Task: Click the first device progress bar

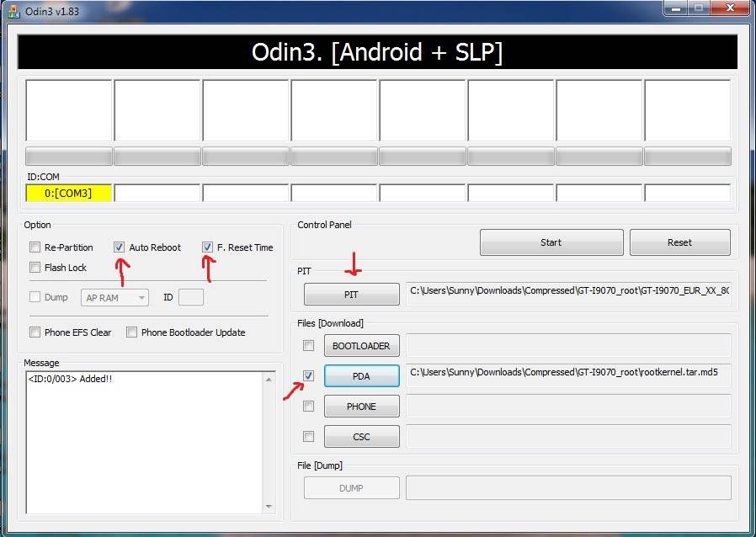Action: click(x=69, y=157)
